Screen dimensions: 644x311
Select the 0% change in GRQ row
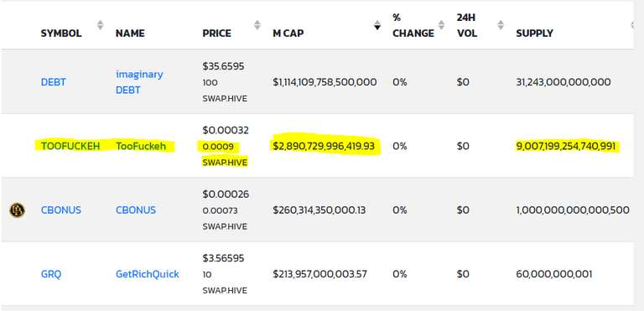(400, 274)
